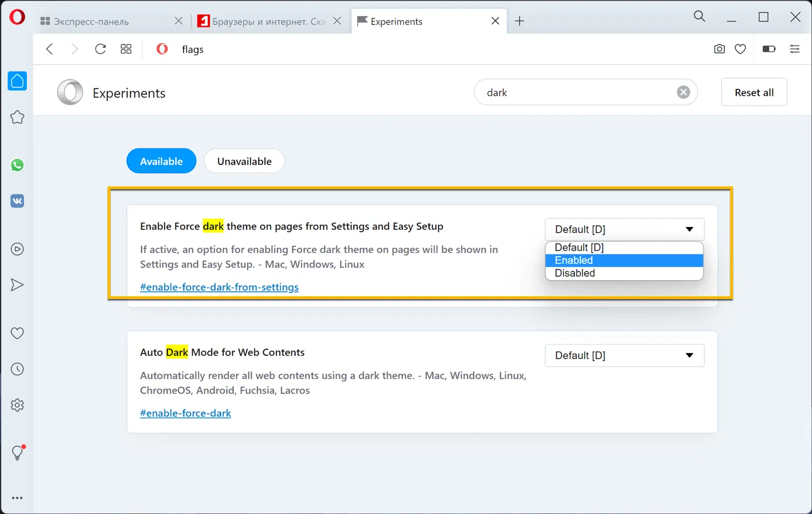The width and height of the screenshot is (812, 514).
Task: Click the Reset all button
Action: tap(754, 93)
